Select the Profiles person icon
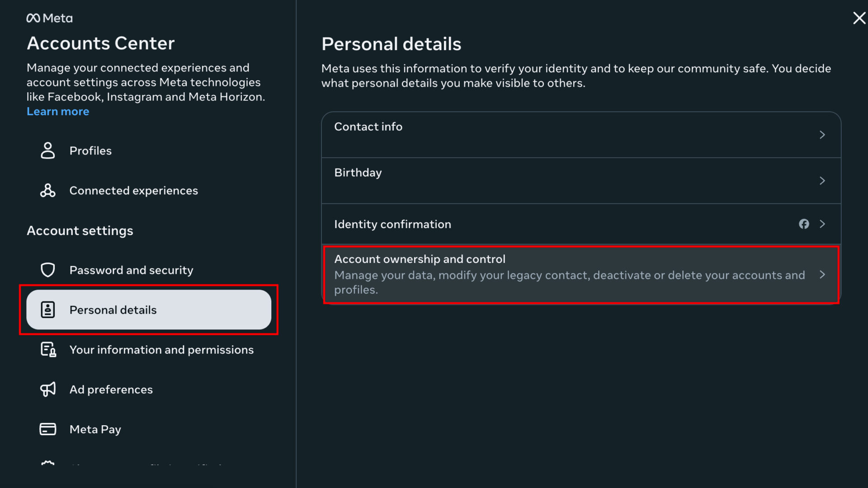 point(47,150)
